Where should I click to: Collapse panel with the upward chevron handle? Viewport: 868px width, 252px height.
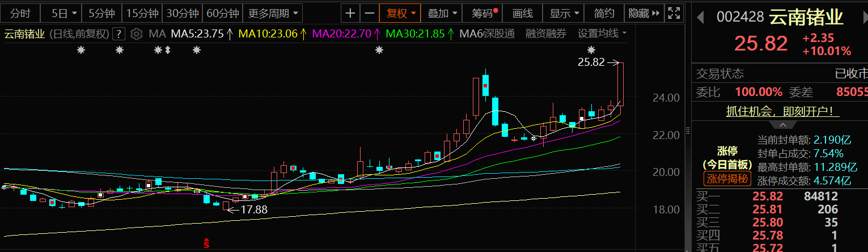pos(783,124)
